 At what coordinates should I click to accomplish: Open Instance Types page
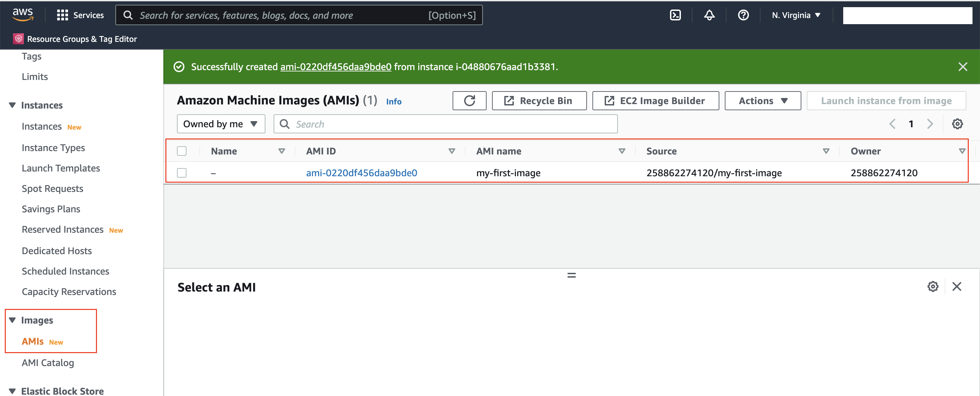53,148
